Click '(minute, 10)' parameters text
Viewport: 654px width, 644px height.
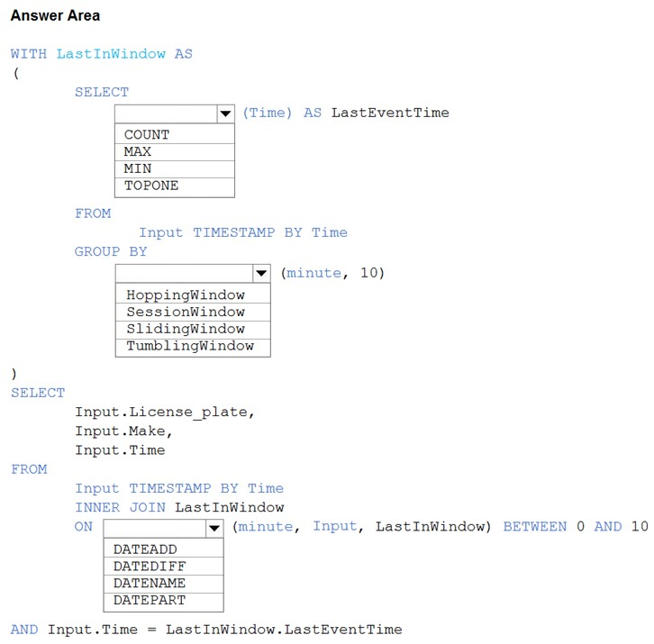(332, 273)
